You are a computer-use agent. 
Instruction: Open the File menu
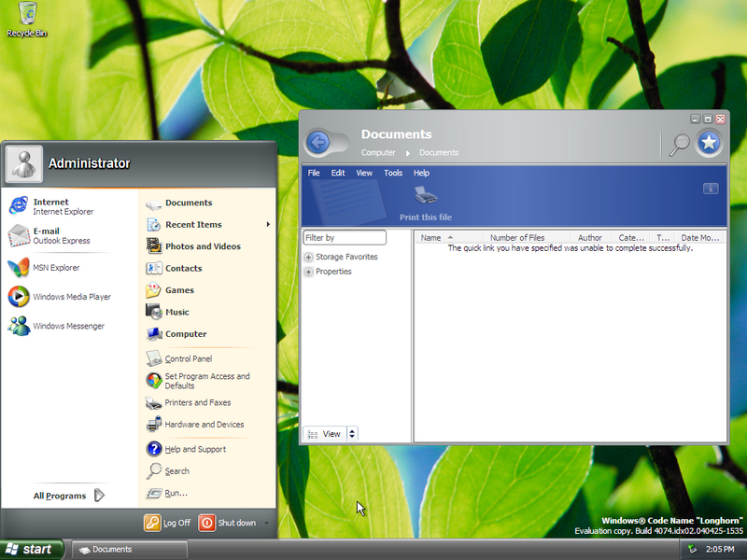(314, 173)
